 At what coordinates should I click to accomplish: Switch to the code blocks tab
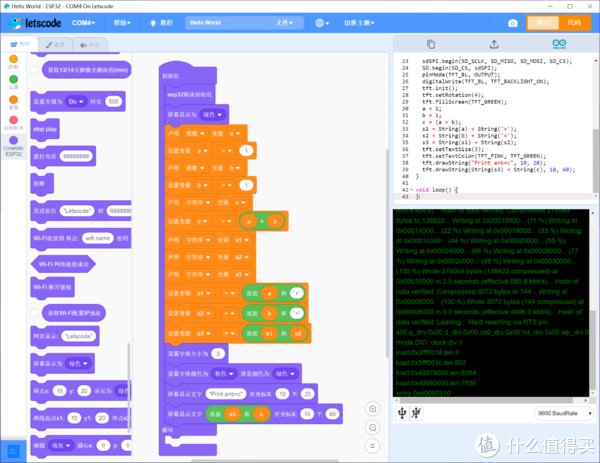[x=20, y=44]
